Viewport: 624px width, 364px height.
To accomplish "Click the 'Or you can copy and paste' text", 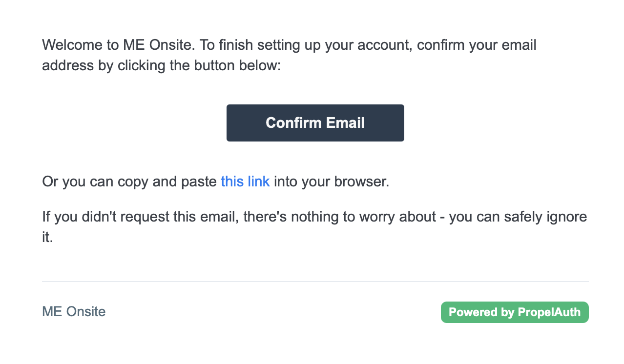I will (x=129, y=182).
